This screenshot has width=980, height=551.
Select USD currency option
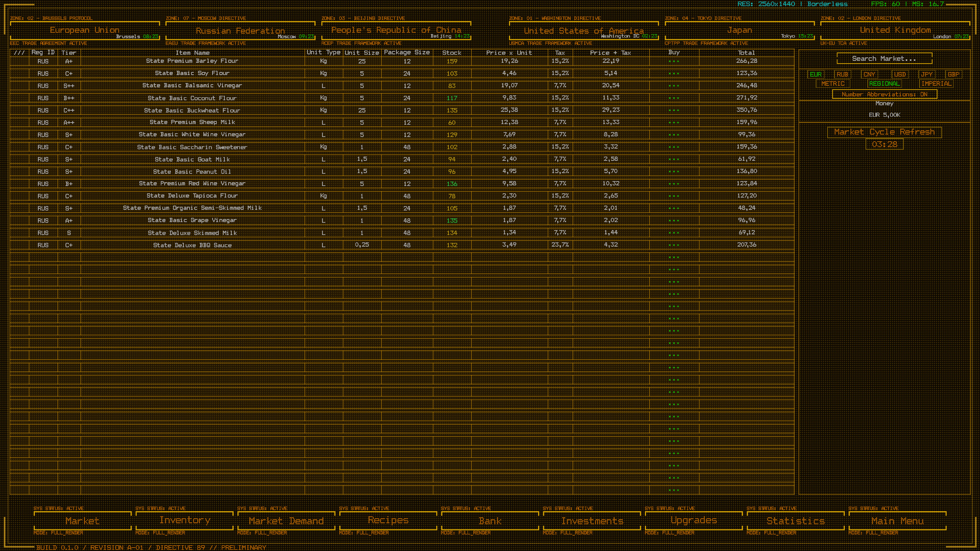(x=900, y=74)
